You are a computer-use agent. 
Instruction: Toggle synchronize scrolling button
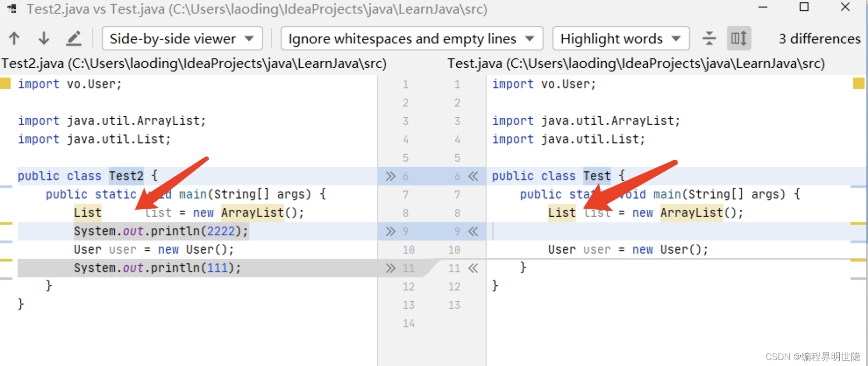pos(739,39)
